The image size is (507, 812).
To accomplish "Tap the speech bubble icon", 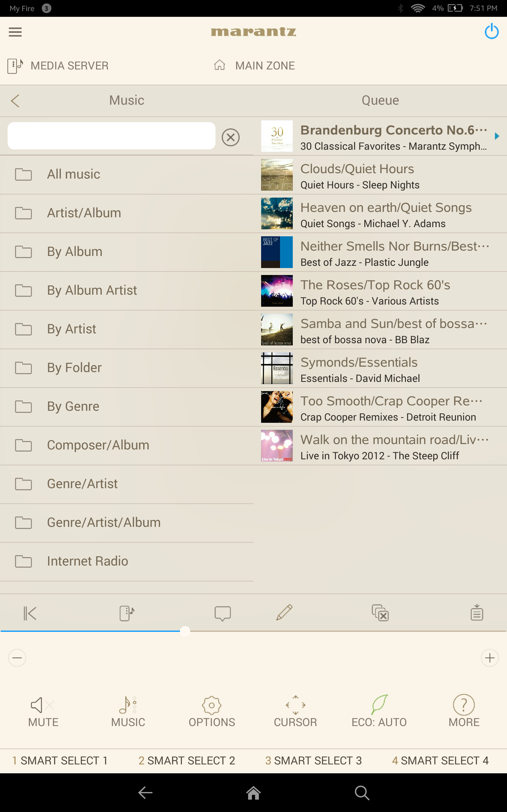I will point(222,613).
